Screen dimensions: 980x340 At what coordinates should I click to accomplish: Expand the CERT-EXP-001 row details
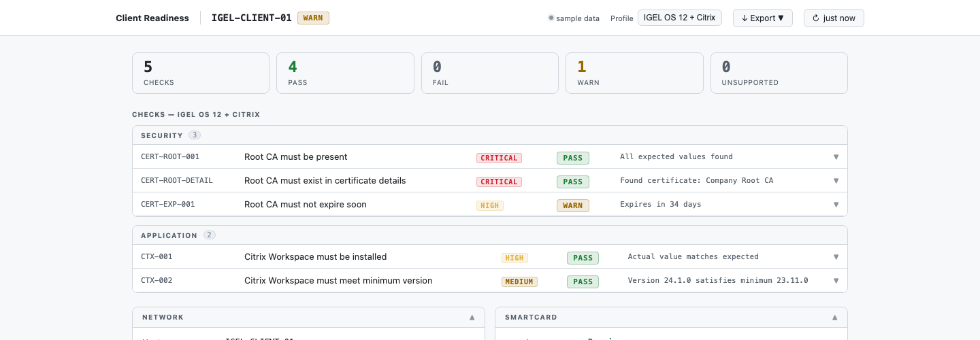[836, 205]
